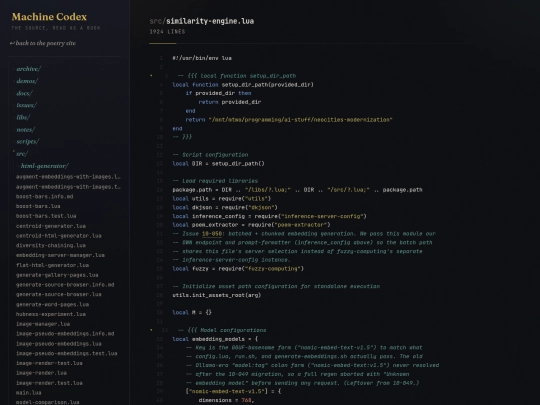Expand the issues/ folder

click(26, 105)
